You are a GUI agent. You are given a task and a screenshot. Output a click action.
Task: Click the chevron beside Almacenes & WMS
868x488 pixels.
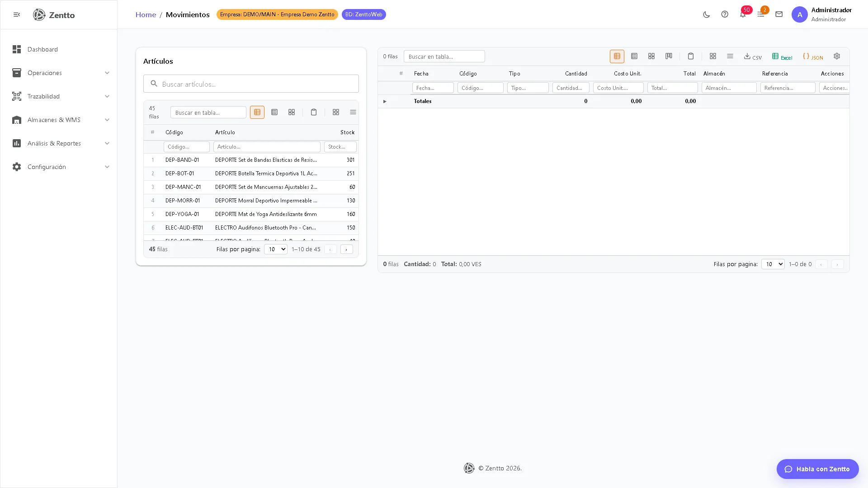(x=107, y=120)
